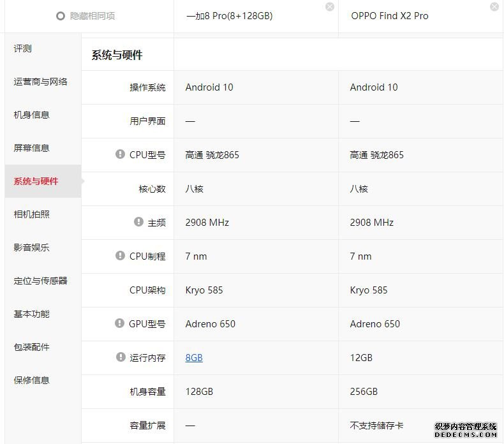Click the 256GB storage value
Image resolution: width=504 pixels, height=444 pixels.
pyautogui.click(x=364, y=392)
